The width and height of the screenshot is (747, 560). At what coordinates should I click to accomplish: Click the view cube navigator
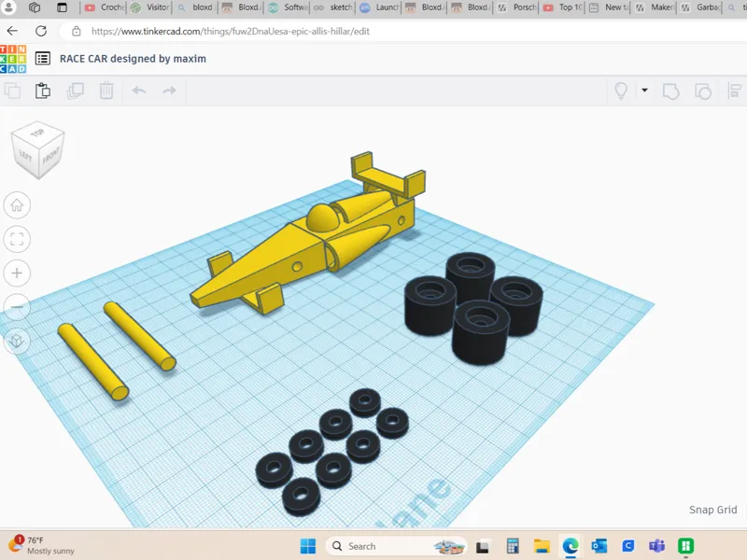click(38, 149)
